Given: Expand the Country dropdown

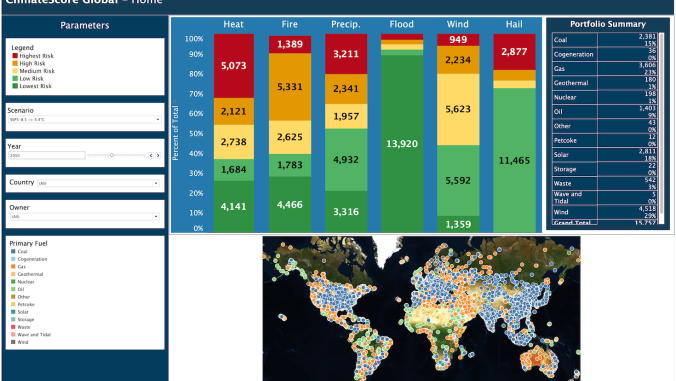Looking at the screenshot, I should point(156,183).
